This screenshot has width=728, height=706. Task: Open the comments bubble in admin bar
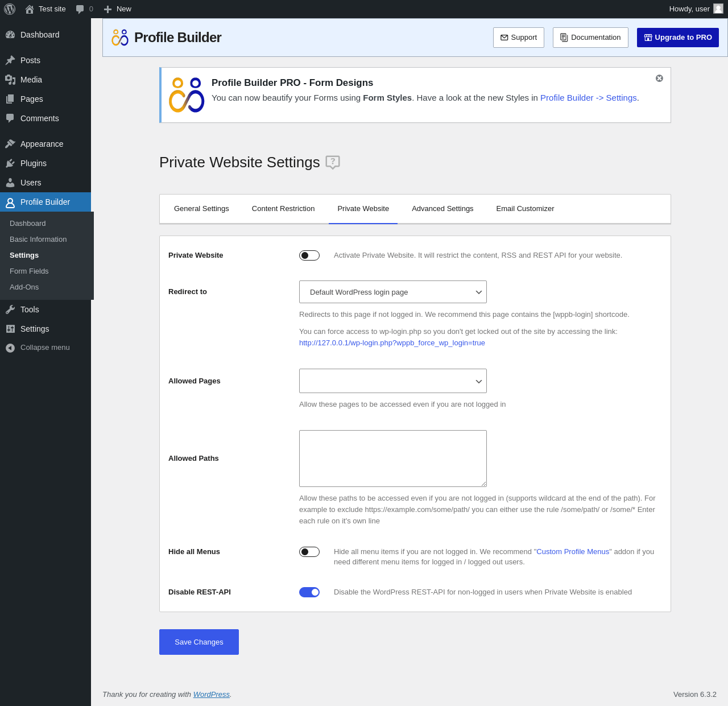pyautogui.click(x=80, y=9)
